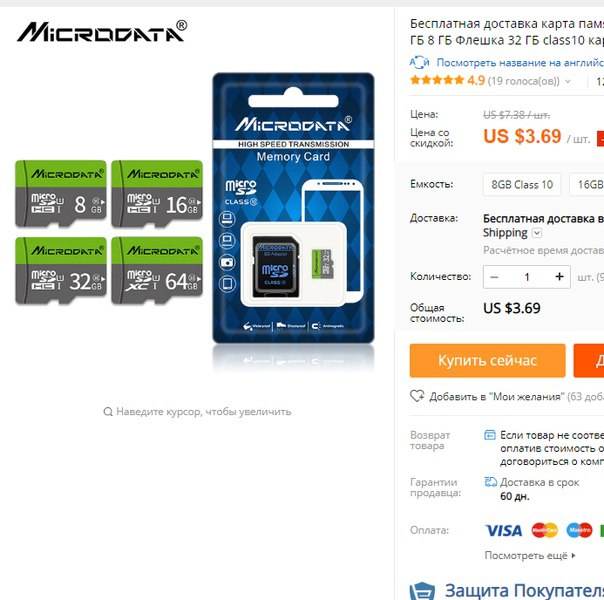This screenshot has height=600, width=604.
Task: Decrease quantity with the minus button
Action: click(x=494, y=277)
